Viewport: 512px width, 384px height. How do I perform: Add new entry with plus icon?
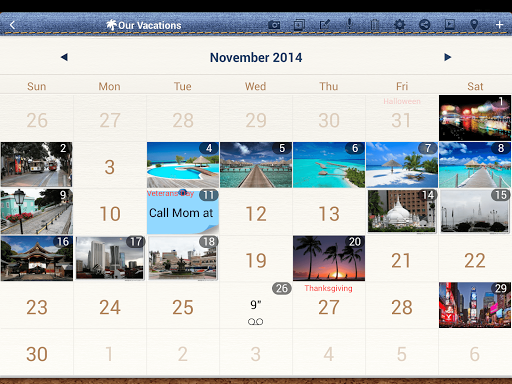pos(499,25)
